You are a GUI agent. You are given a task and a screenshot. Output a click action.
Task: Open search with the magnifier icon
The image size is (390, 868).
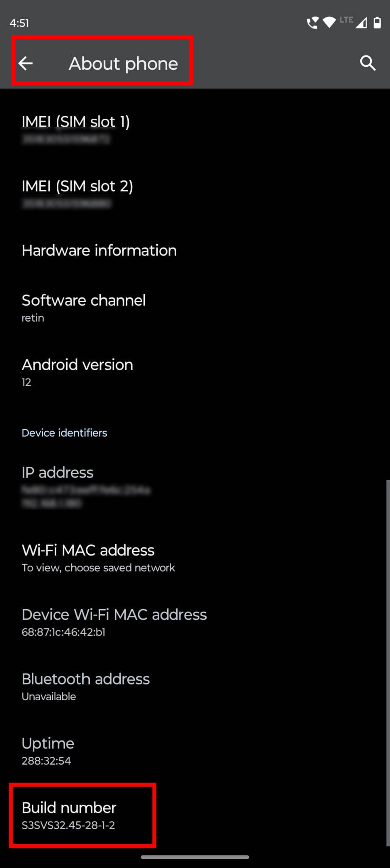[368, 63]
